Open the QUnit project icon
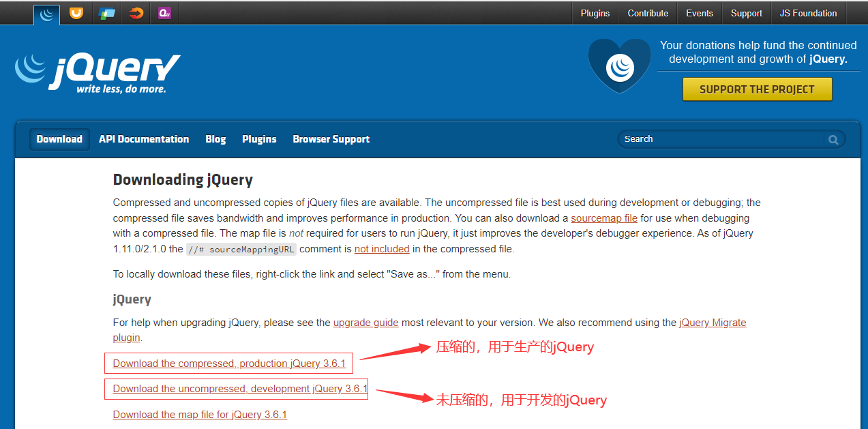Image resolution: width=868 pixels, height=429 pixels. [x=164, y=12]
